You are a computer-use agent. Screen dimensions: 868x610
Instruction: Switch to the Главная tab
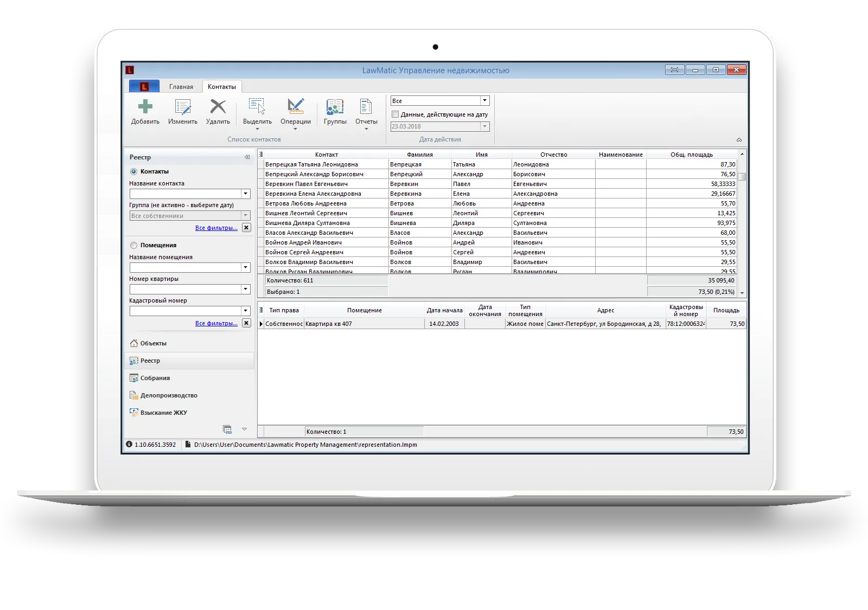181,87
